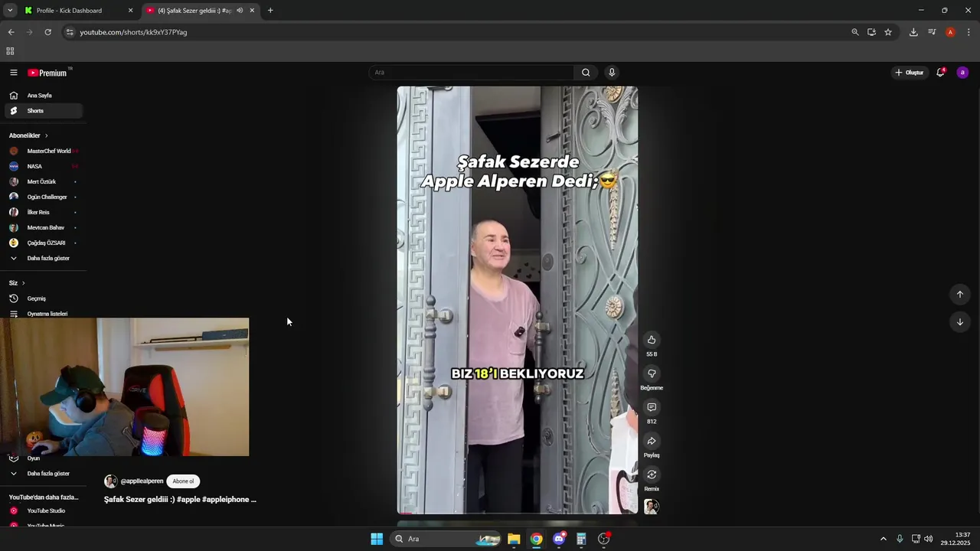Dislike the Short with the Beğenme icon
The image size is (980, 551).
pyautogui.click(x=652, y=373)
